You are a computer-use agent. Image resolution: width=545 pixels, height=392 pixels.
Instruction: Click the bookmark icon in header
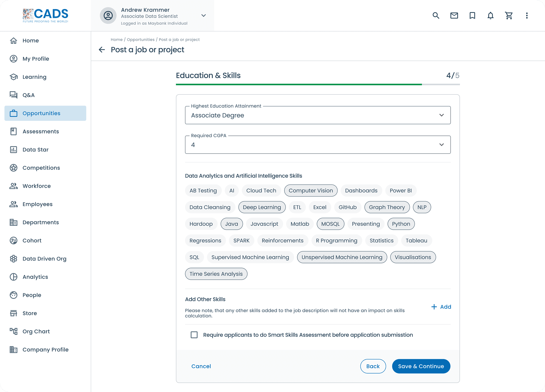[x=472, y=16]
